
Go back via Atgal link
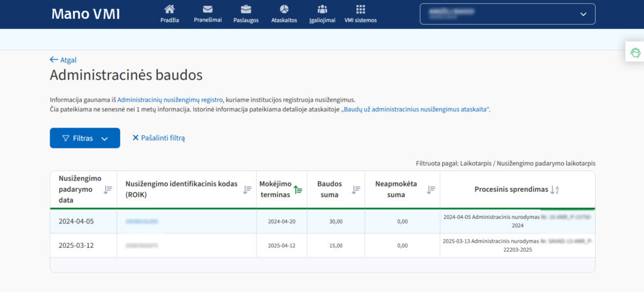[x=64, y=60]
